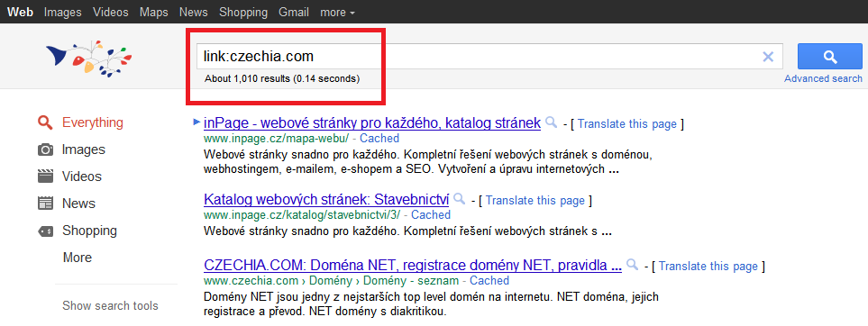Image resolution: width=868 pixels, height=326 pixels.
Task: Select the Everything magnifier icon in sidebar
Action: click(x=45, y=122)
